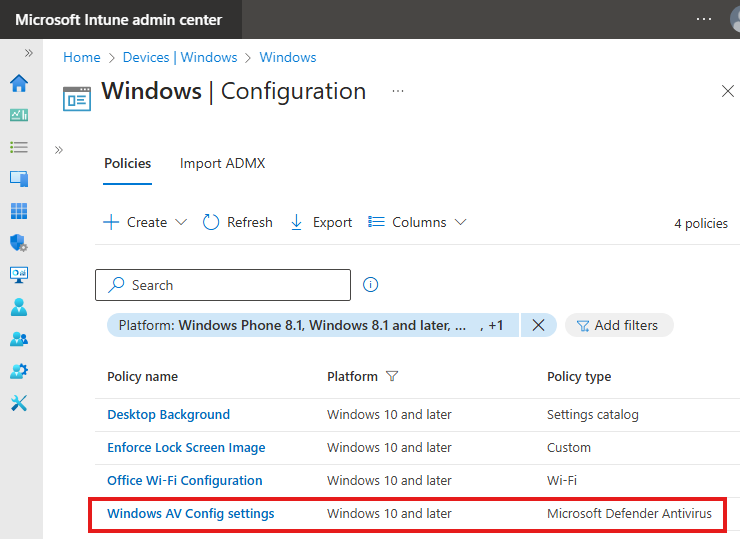Open the Columns dropdown

(x=417, y=222)
